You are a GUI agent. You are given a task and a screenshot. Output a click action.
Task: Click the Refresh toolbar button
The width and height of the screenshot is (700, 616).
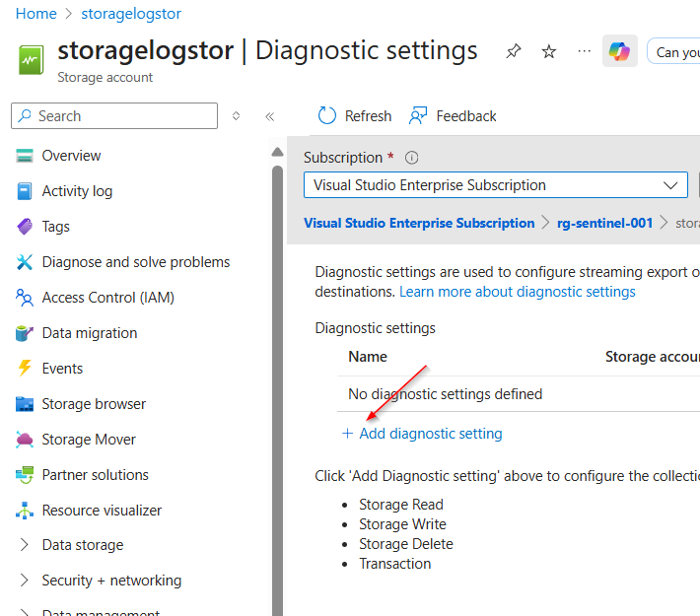coord(355,116)
